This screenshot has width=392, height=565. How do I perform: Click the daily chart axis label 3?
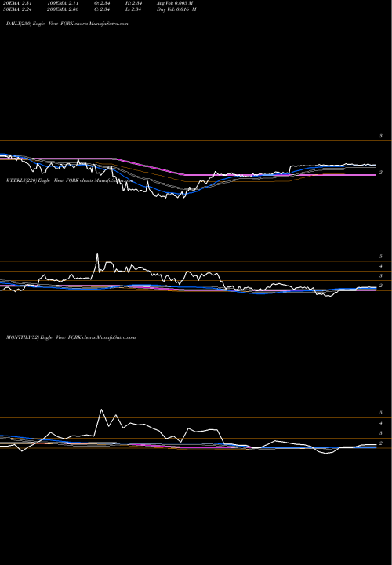(381, 137)
